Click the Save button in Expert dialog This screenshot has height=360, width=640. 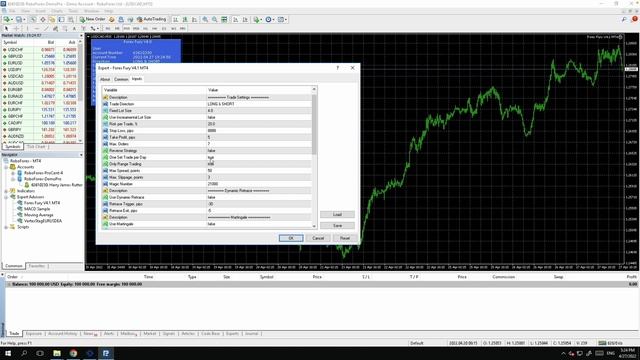(337, 225)
